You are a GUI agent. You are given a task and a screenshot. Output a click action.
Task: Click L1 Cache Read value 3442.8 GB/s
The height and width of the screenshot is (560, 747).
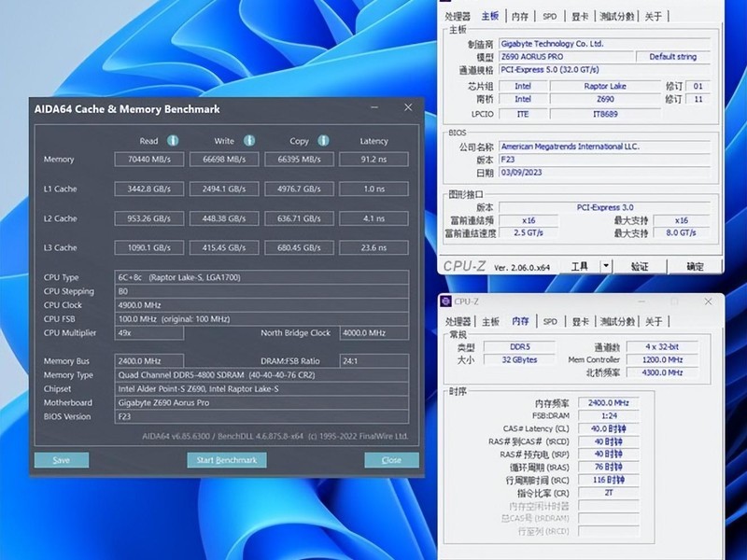pos(149,189)
